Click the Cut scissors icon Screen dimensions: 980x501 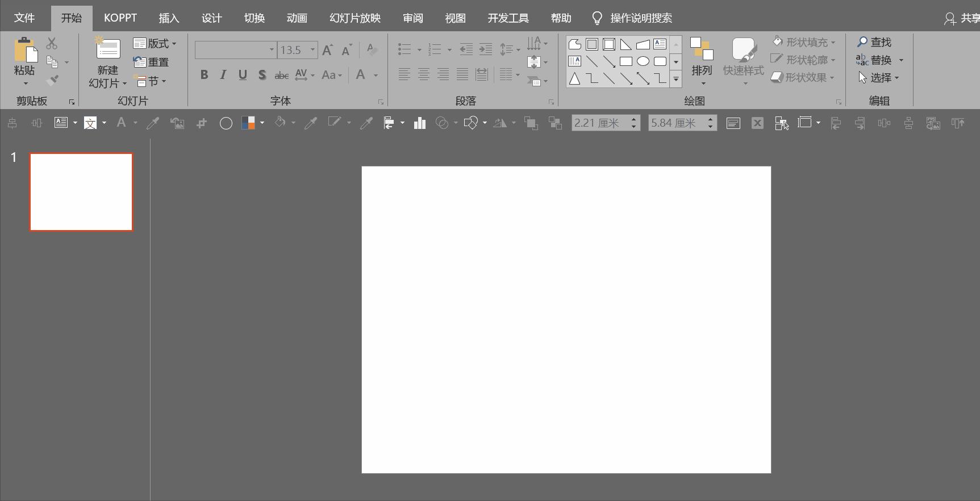coord(52,43)
